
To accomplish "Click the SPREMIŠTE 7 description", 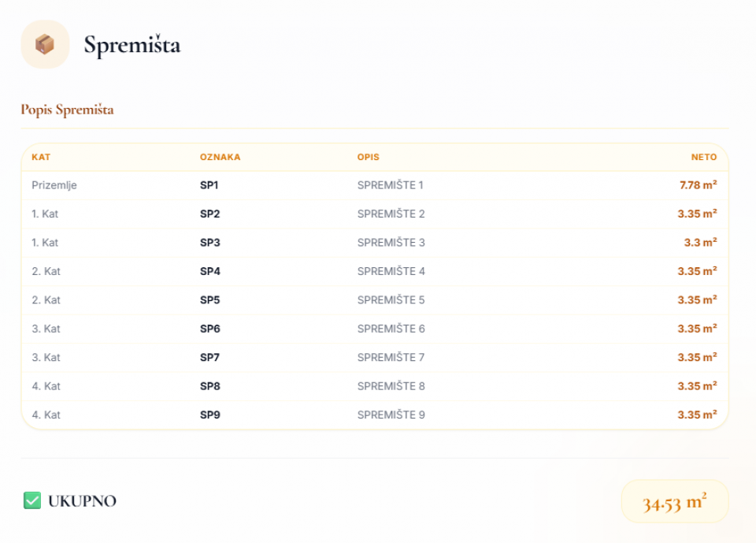I will [x=391, y=358].
